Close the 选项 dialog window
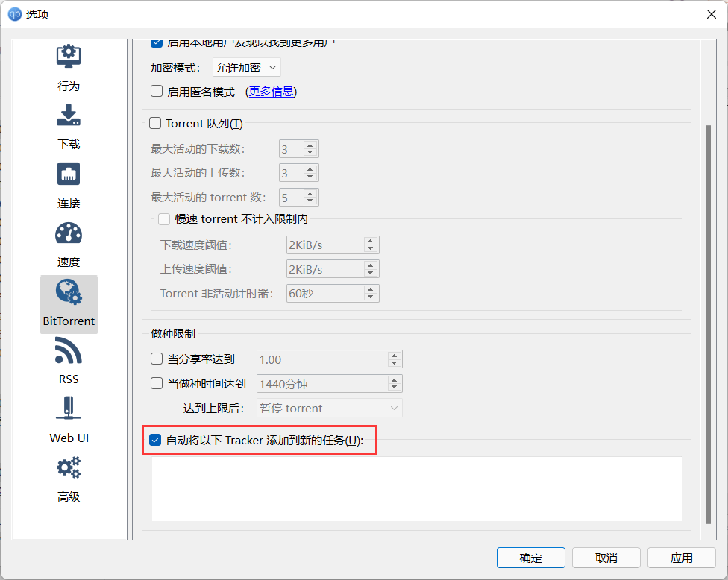This screenshot has height=580, width=728. point(712,14)
